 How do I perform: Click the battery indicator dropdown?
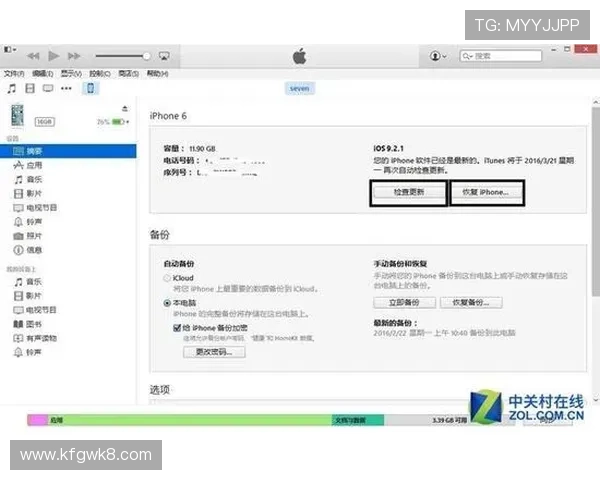coord(120,122)
